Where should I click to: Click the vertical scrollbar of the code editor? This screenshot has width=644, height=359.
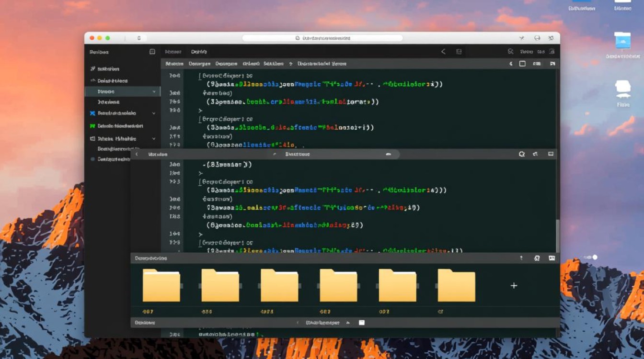557,235
